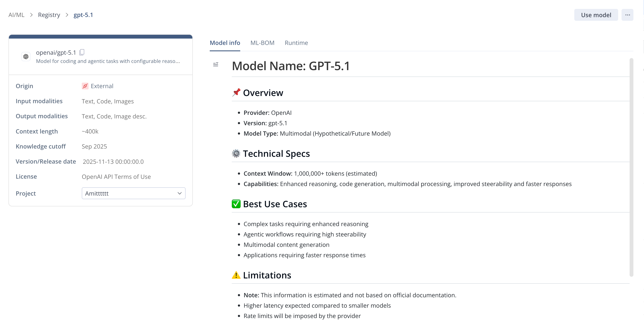Go to the Registry breadcrumb link

(x=49, y=15)
